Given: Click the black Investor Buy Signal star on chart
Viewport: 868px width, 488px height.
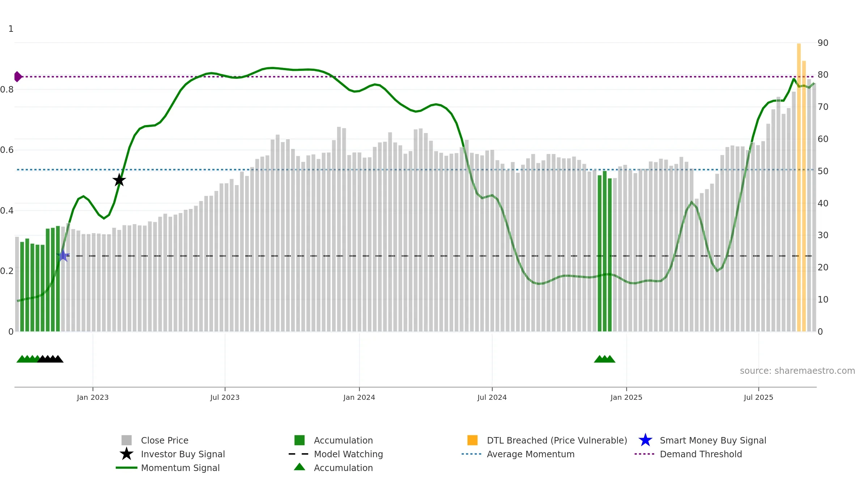Looking at the screenshot, I should click(x=119, y=180).
